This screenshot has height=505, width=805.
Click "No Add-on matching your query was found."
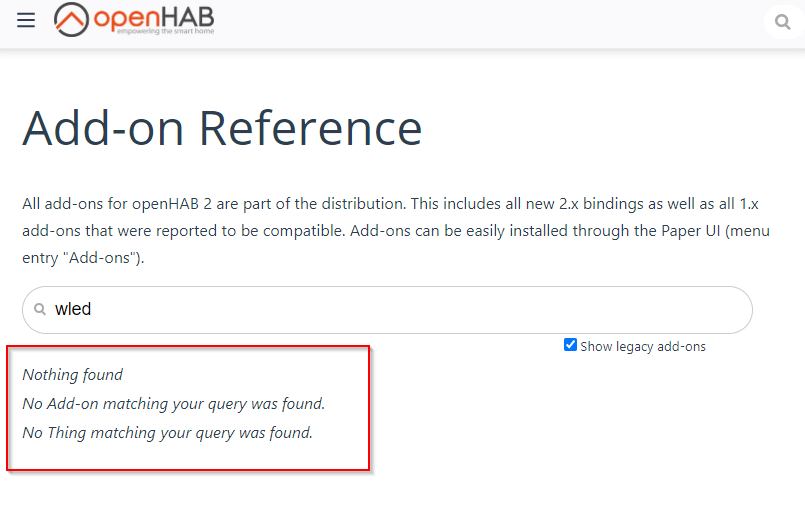click(x=173, y=404)
